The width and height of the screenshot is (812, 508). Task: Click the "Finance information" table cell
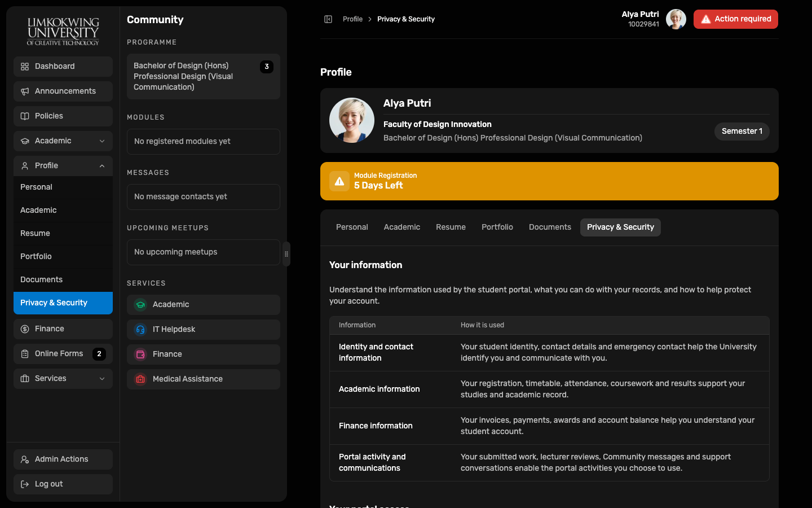tap(376, 426)
